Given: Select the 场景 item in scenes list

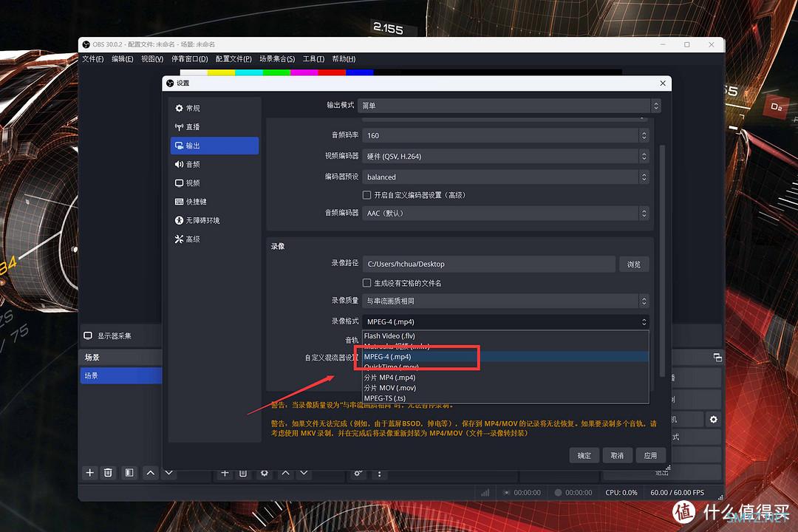Looking at the screenshot, I should pos(121,375).
